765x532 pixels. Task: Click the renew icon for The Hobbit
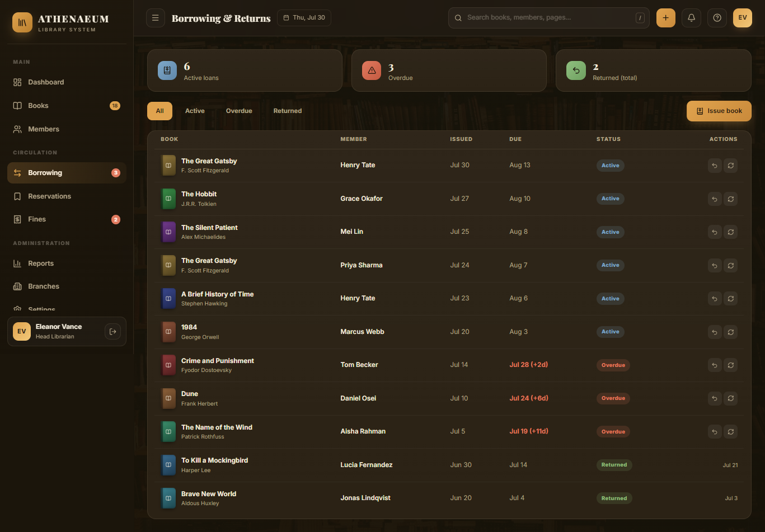click(730, 199)
